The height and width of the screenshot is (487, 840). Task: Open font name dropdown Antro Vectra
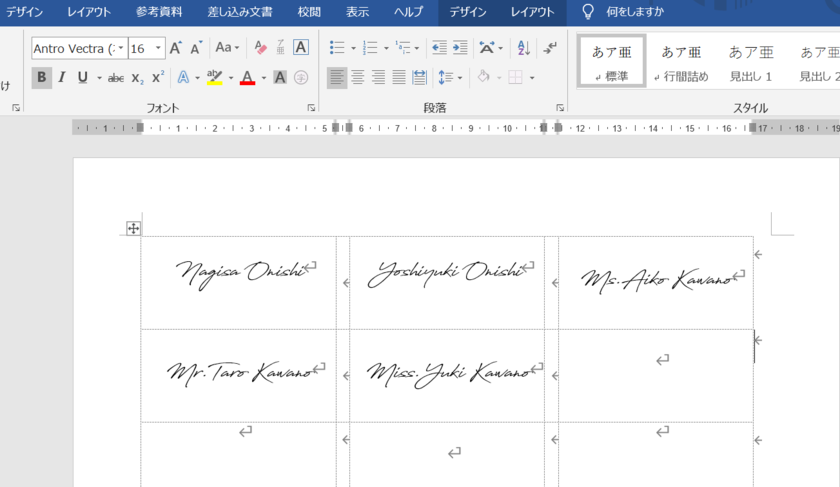[x=121, y=49]
